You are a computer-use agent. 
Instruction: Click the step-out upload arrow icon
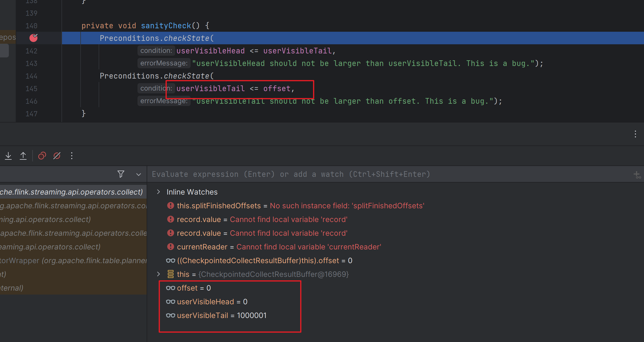click(23, 156)
